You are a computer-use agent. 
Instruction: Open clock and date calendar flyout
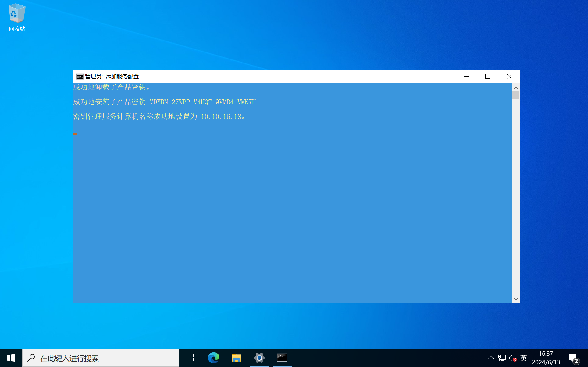click(546, 358)
